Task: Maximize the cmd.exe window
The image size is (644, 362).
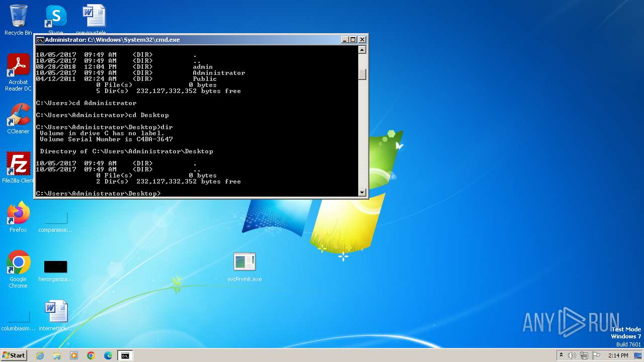Action: pos(353,40)
